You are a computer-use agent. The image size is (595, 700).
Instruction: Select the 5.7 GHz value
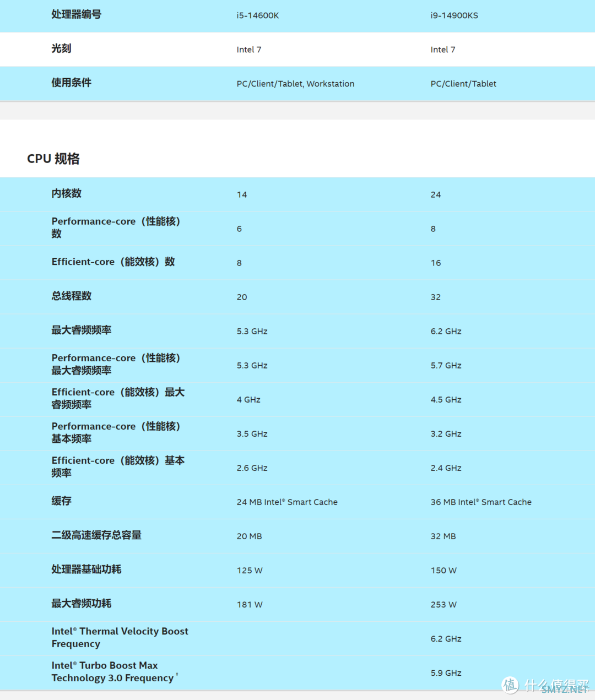[446, 365]
